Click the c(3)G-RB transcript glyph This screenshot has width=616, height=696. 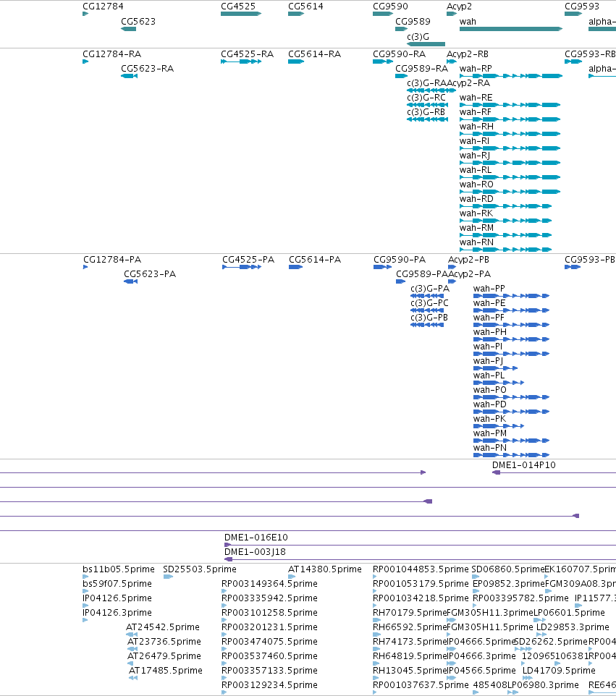pyautogui.click(x=427, y=119)
